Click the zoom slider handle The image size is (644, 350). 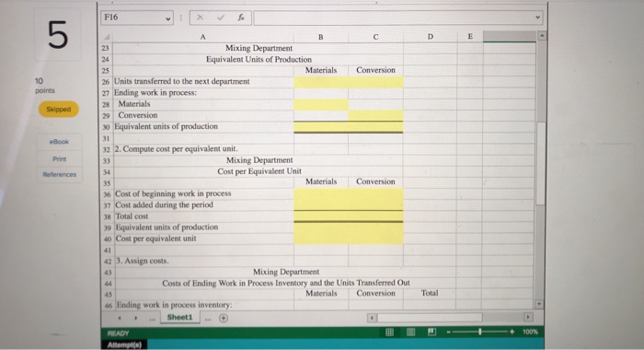pos(479,332)
